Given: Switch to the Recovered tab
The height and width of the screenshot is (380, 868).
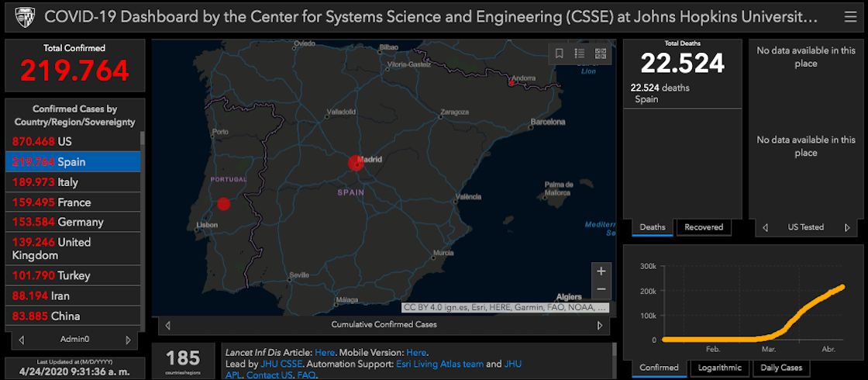Looking at the screenshot, I should [x=704, y=227].
